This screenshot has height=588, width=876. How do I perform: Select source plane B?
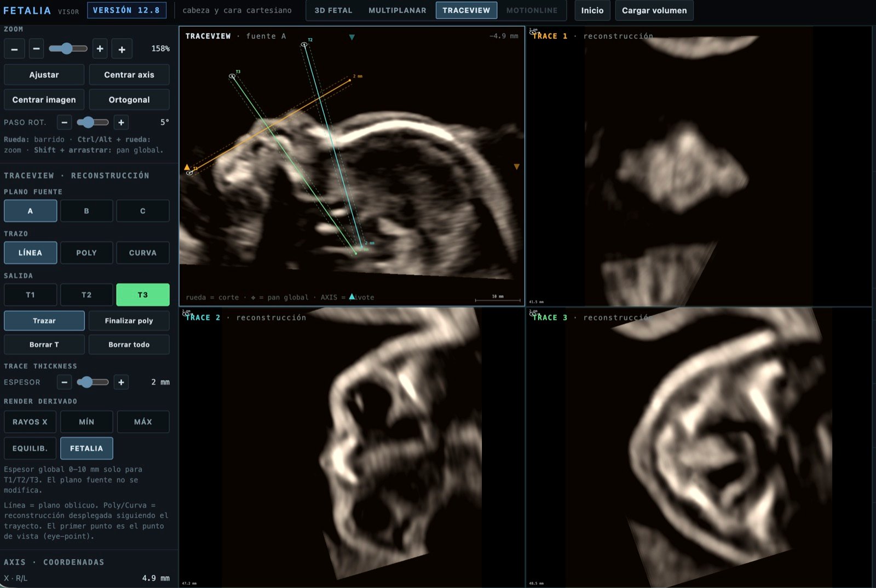click(x=87, y=211)
